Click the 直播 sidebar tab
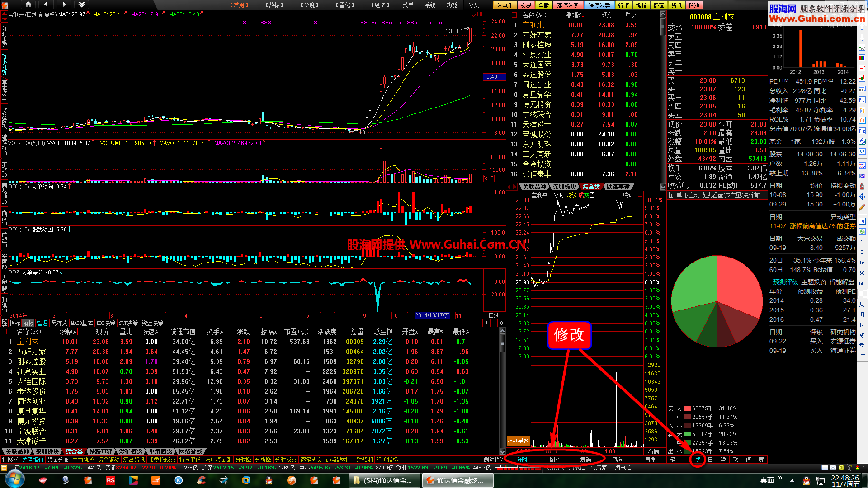Screen dimensions: 868x488 [x=650, y=460]
